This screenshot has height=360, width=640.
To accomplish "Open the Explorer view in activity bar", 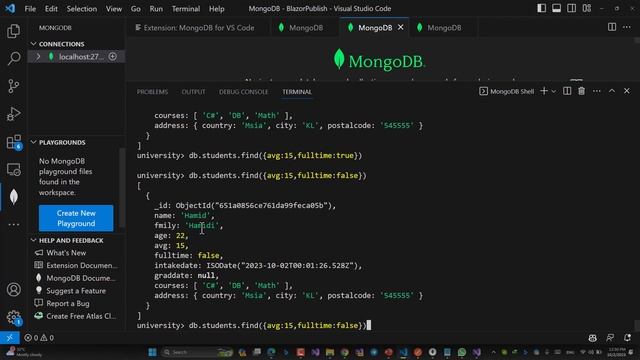I will [x=13, y=31].
